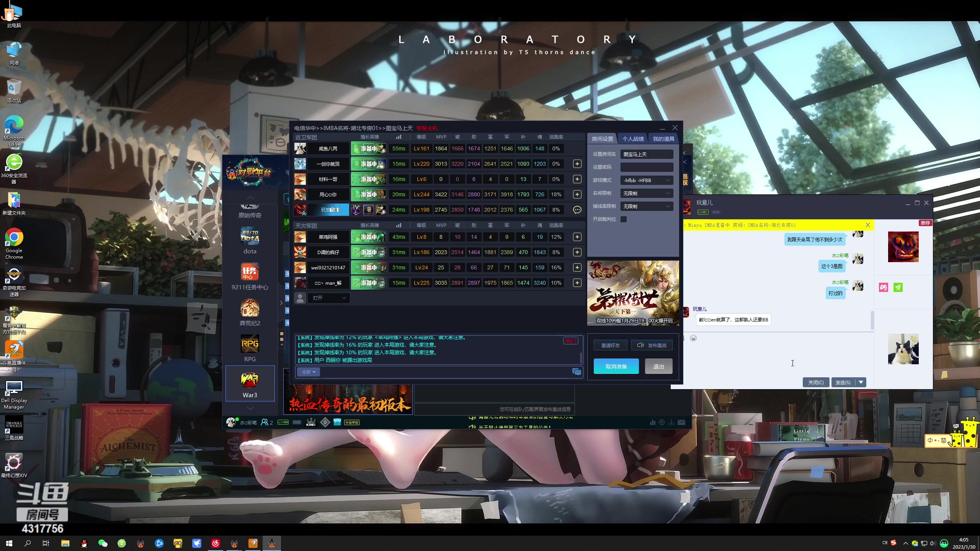Image resolution: width=980 pixels, height=551 pixels.
Task: Click the add-friend plus icon for 材料一哥
Action: (x=577, y=179)
